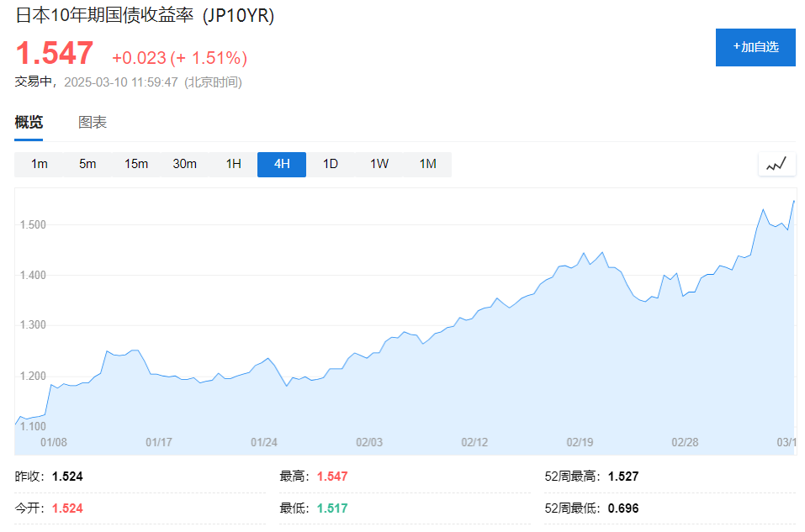Click the 52周最高 value 1.527

coord(623,477)
